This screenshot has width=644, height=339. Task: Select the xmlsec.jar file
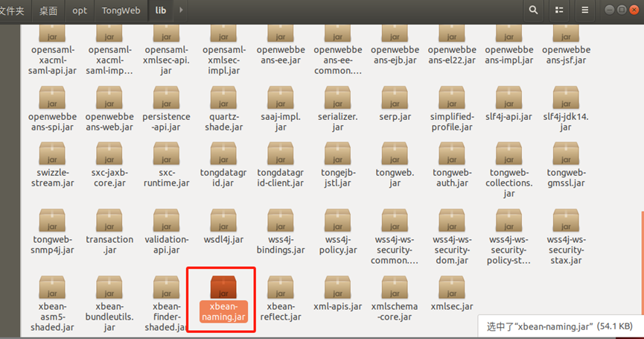451,288
